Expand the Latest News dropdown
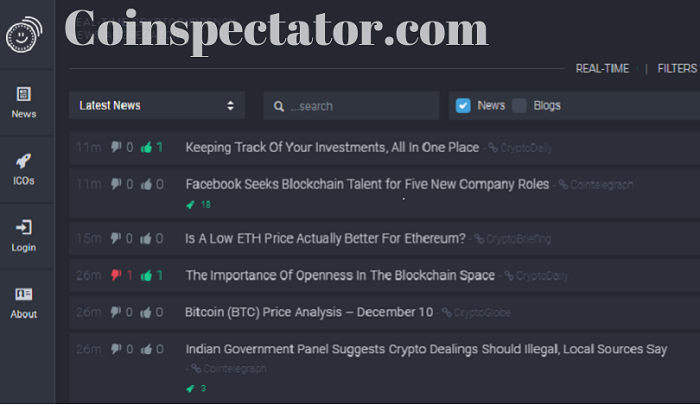Screen dimensions: 700x405 pos(157,105)
